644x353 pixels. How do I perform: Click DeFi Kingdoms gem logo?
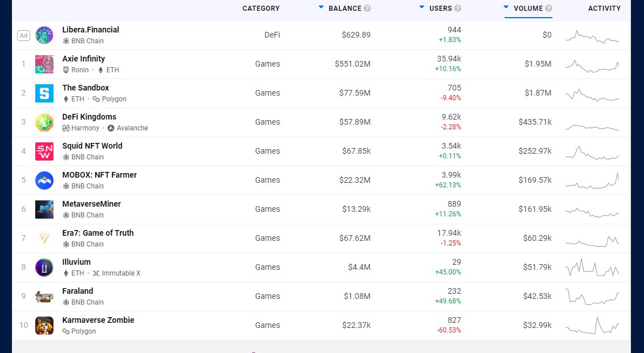pos(44,122)
